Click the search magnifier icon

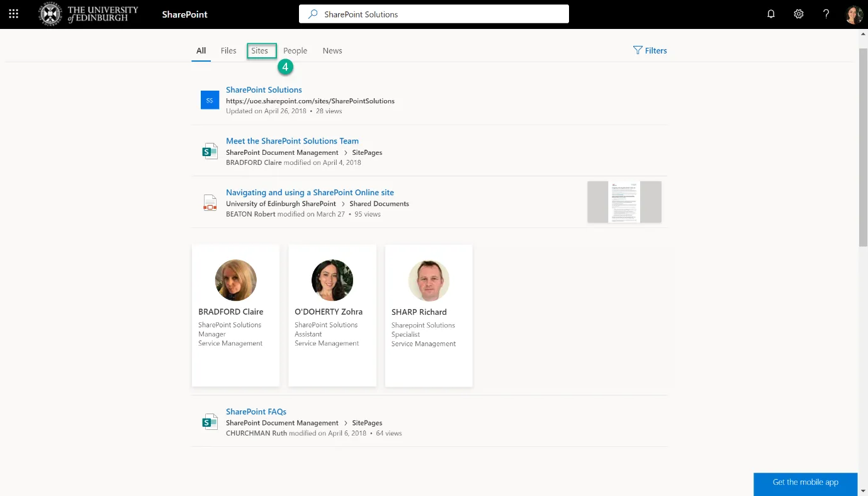pyautogui.click(x=313, y=13)
